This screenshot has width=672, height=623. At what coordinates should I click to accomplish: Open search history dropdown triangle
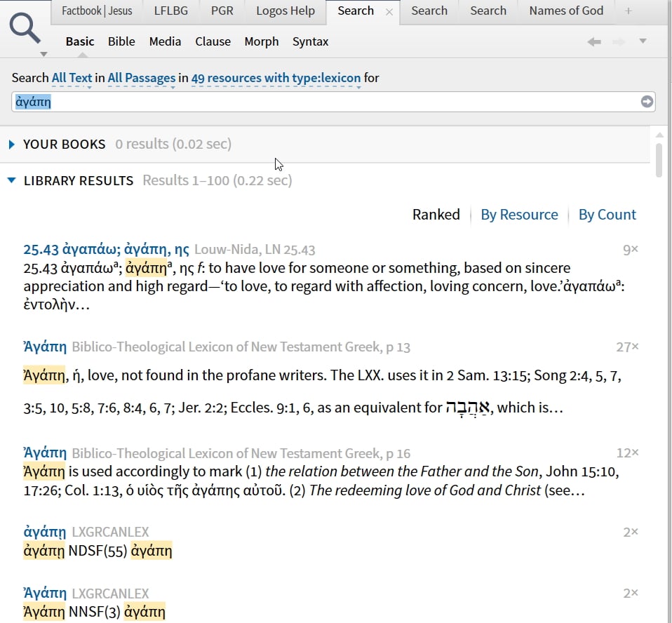pos(643,41)
